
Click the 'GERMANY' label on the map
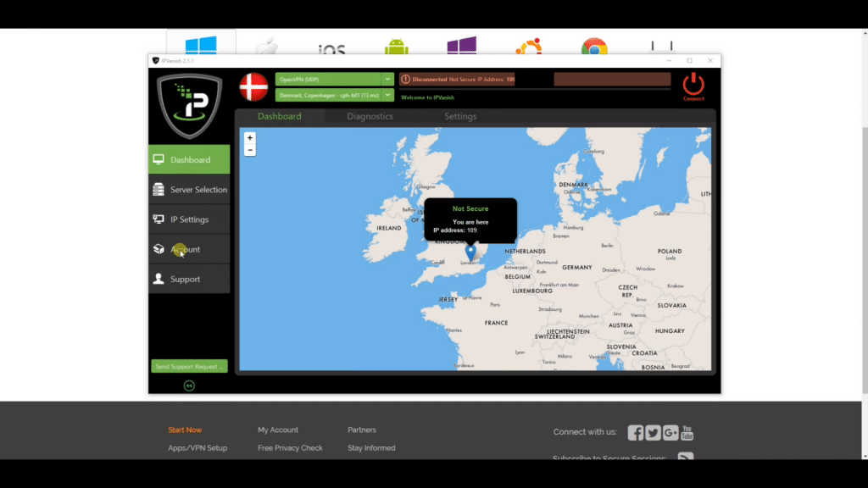tap(577, 267)
